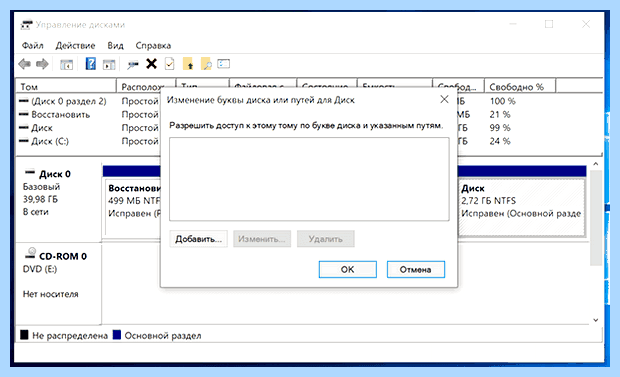
Task: Toggle the action pane toolbar icon
Action: 109,64
